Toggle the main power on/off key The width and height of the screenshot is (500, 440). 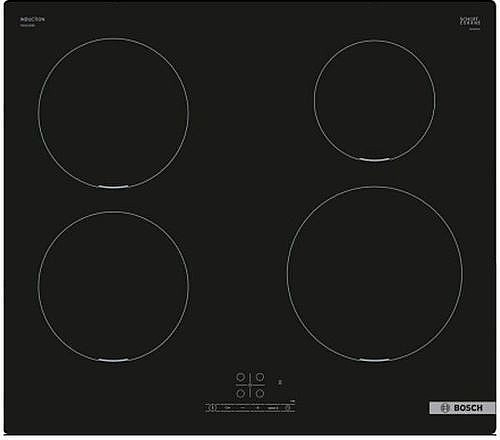212,407
